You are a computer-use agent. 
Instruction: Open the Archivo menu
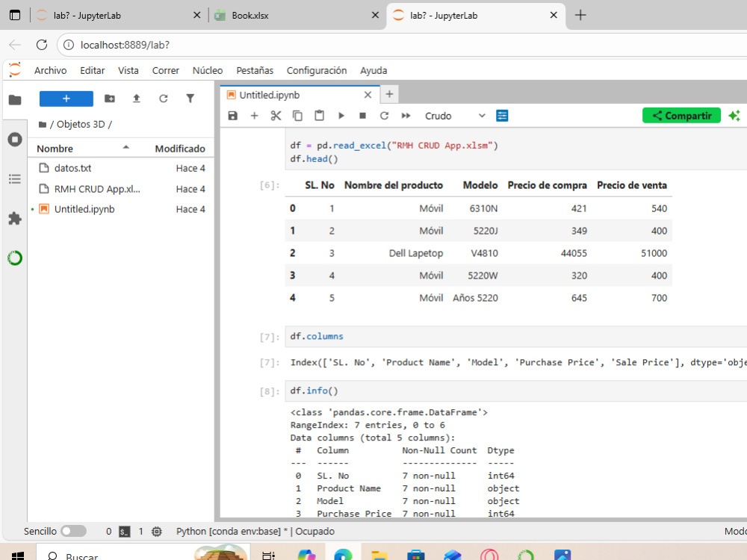(51, 70)
